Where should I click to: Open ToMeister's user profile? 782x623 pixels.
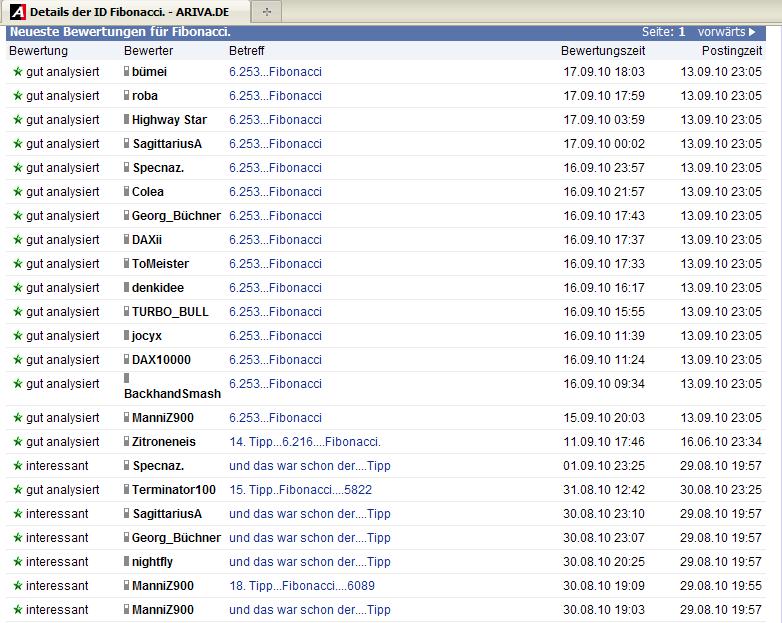160,263
